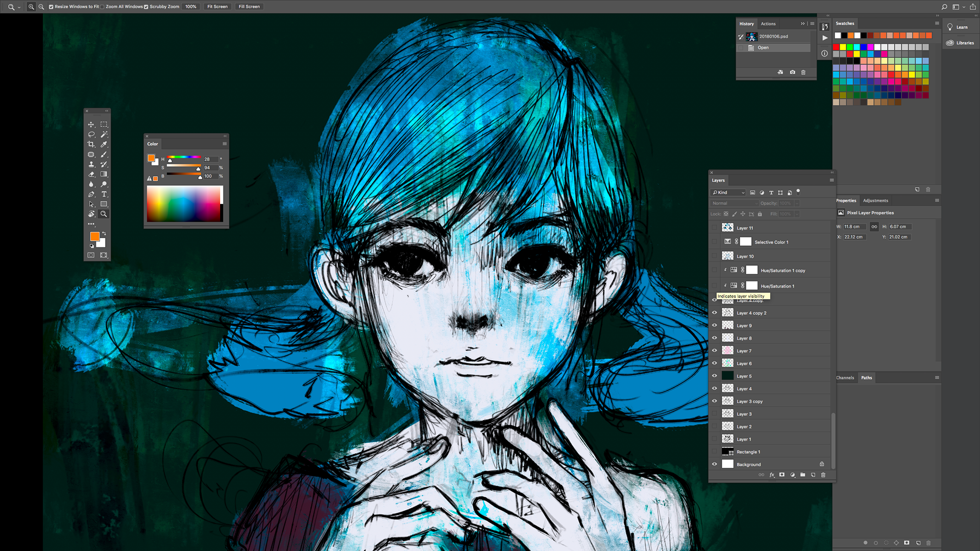Image resolution: width=980 pixels, height=551 pixels.
Task: Open the Kind filter dropdown in Layers
Action: 728,192
